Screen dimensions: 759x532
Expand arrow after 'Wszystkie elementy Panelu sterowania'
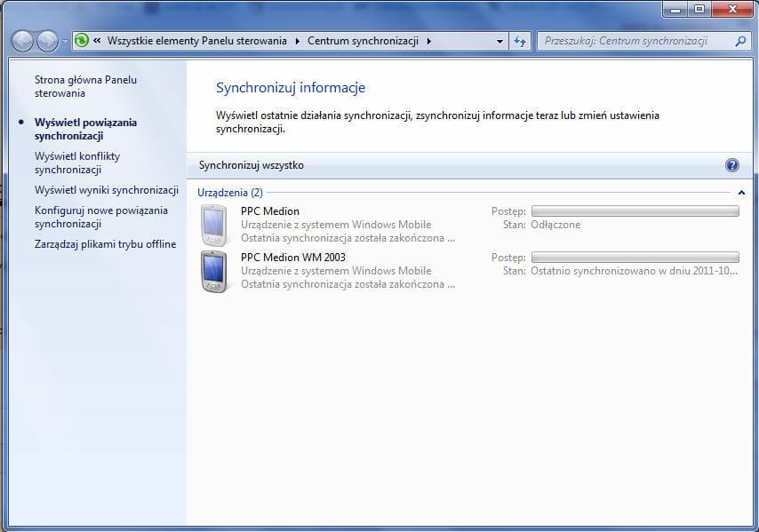pyautogui.click(x=297, y=41)
